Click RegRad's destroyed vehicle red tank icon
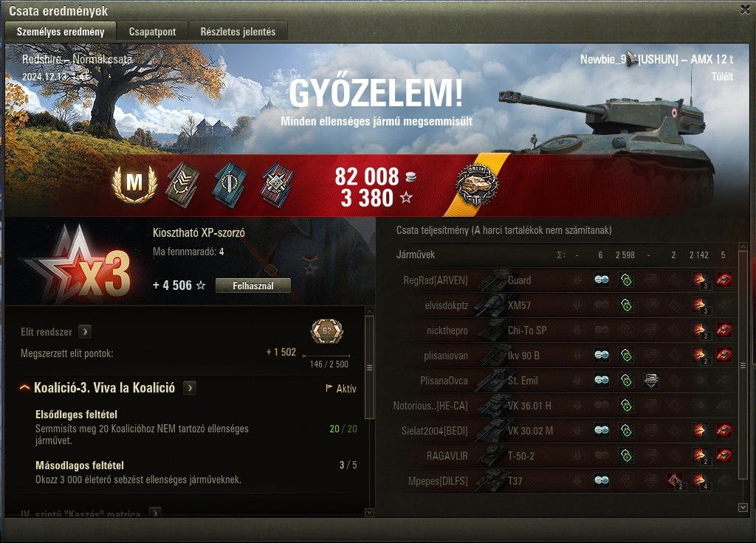756x543 pixels. (x=724, y=280)
